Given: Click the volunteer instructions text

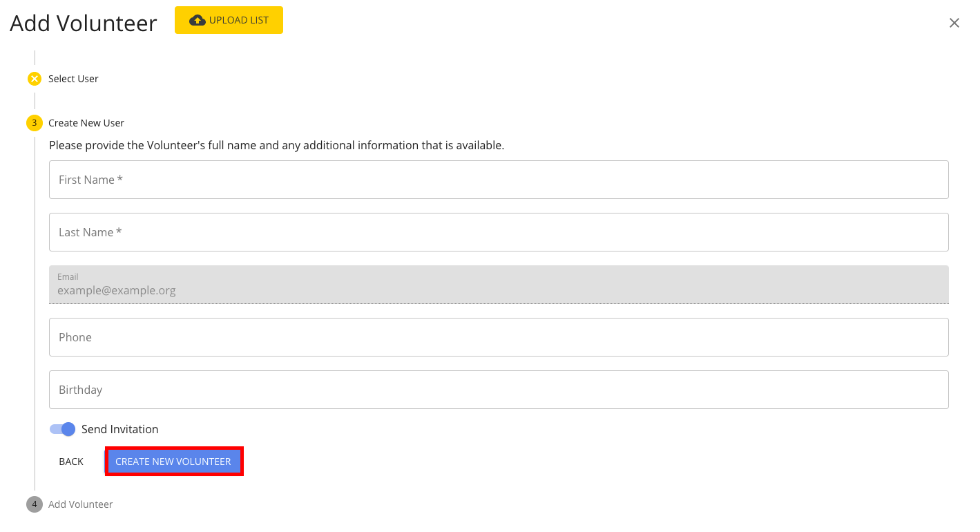Looking at the screenshot, I should [277, 146].
